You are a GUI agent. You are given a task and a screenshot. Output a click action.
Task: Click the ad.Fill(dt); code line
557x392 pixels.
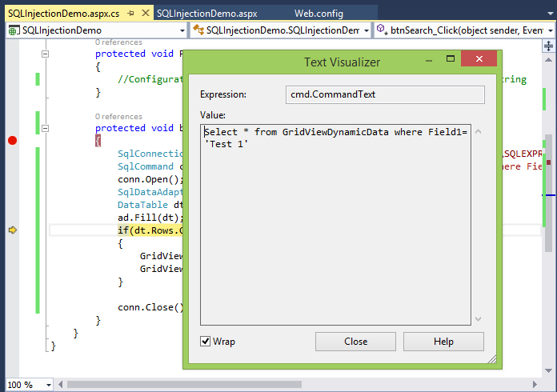[x=150, y=218]
